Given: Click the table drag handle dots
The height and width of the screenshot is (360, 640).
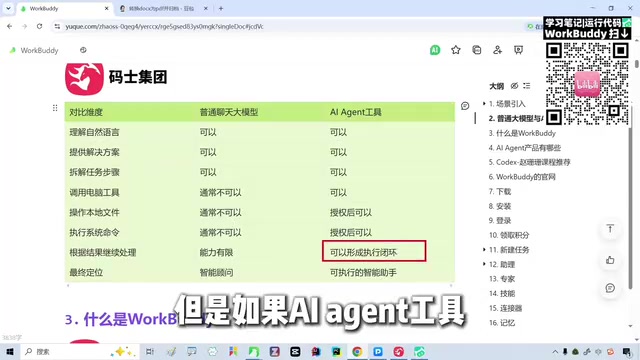Looking at the screenshot, I should point(55,108).
